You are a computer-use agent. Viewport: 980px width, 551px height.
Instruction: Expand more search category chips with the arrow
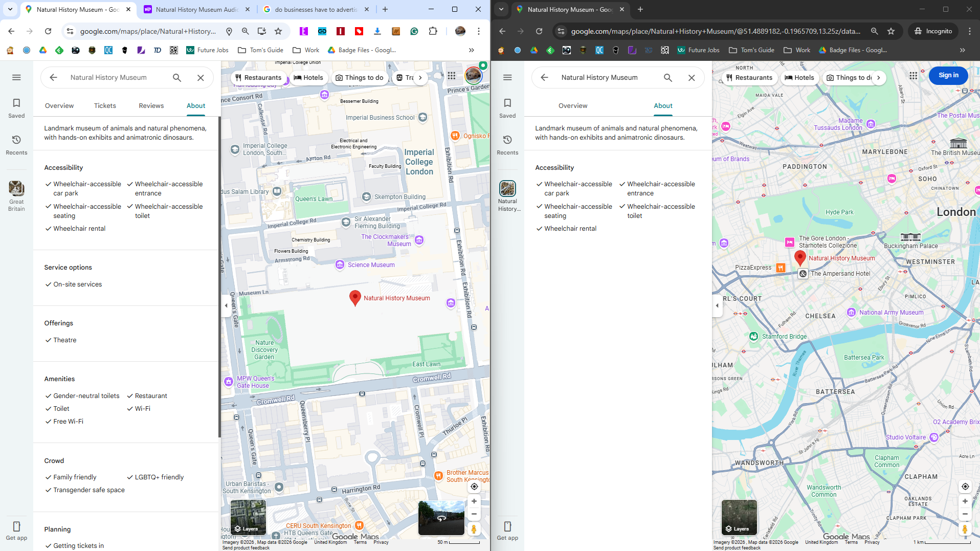420,77
